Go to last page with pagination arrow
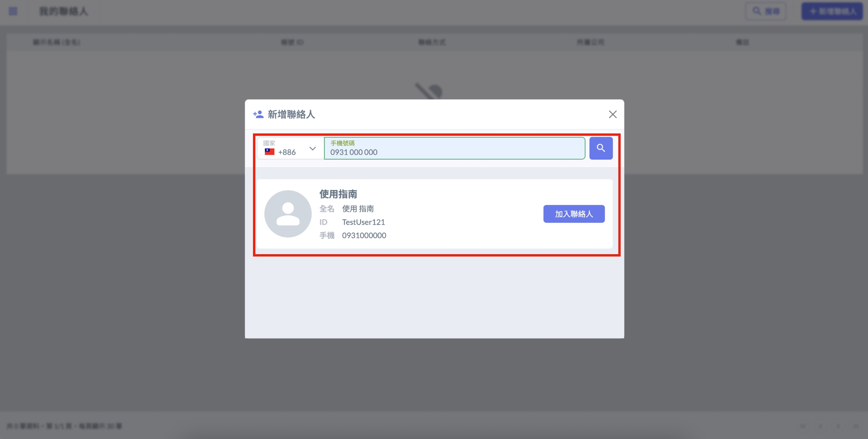The image size is (868, 439). coord(856,426)
